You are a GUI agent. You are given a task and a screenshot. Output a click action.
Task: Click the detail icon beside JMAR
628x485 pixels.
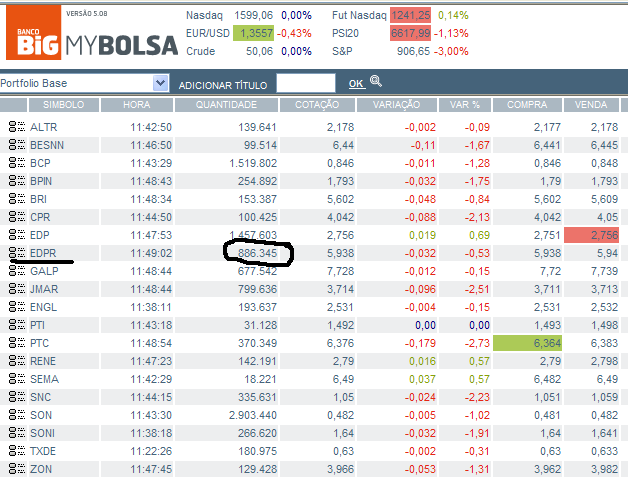(x=17, y=289)
